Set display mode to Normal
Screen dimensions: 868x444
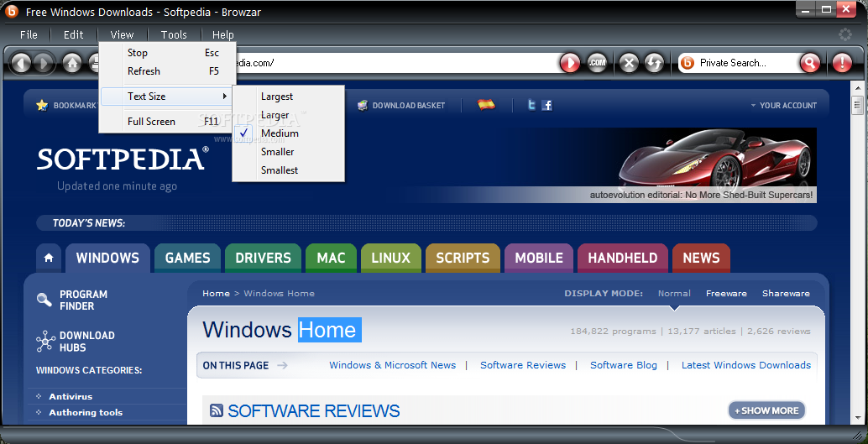tap(674, 294)
